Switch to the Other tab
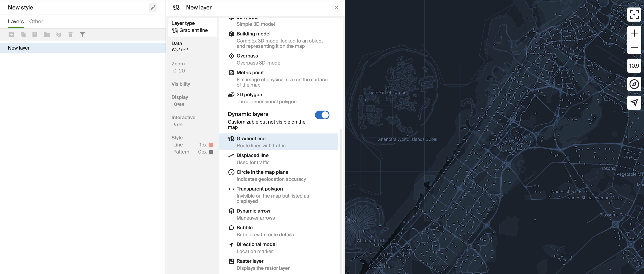644x274 pixels. point(36,22)
